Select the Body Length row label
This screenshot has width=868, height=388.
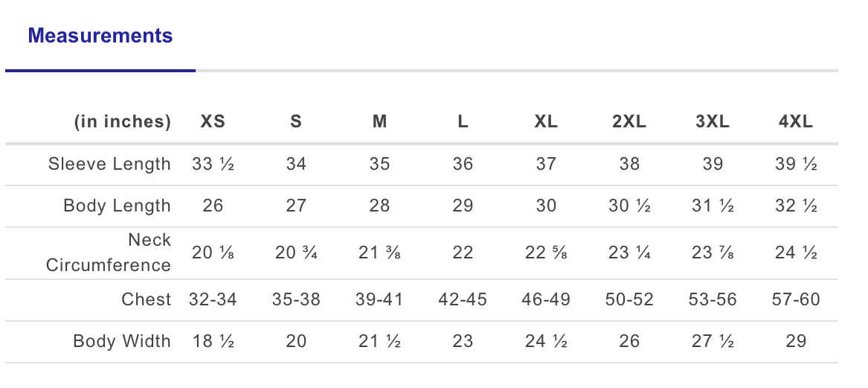coord(117,206)
